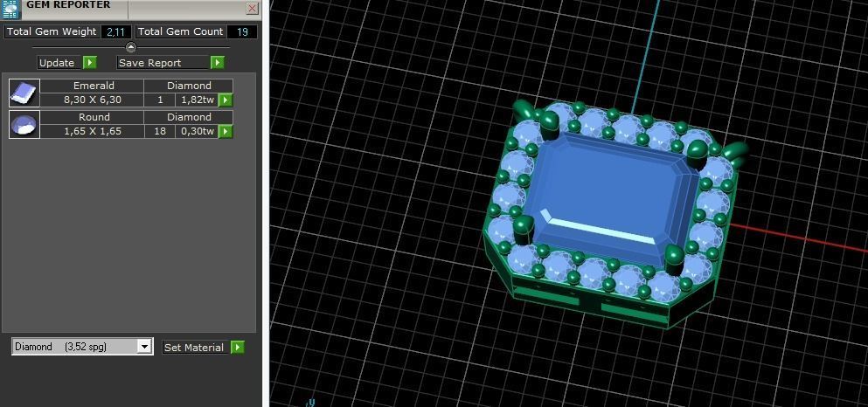868x407 pixels.
Task: Collapse panel using the round arrow handle
Action: (x=130, y=47)
